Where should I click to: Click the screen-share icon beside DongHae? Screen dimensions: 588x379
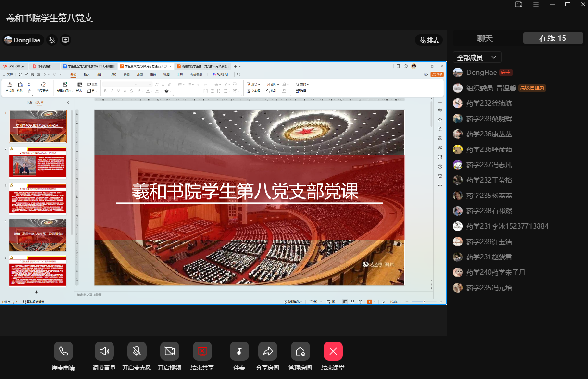click(65, 40)
